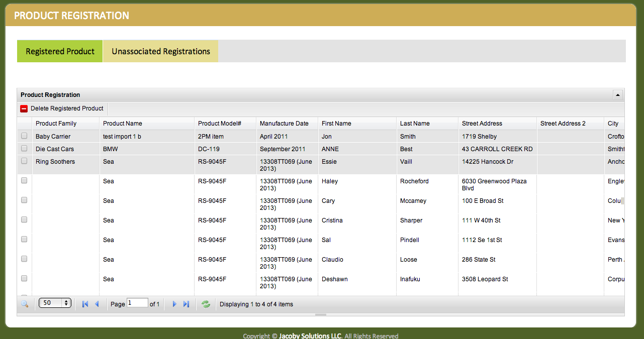Viewport: 644px width, 339px height.
Task: Open the grid search magnifier icon
Action: pos(25,304)
